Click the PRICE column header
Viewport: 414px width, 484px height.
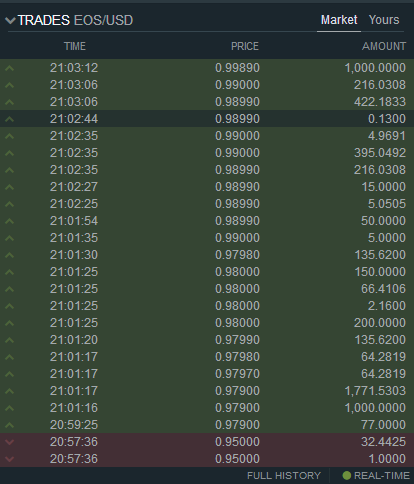point(245,46)
